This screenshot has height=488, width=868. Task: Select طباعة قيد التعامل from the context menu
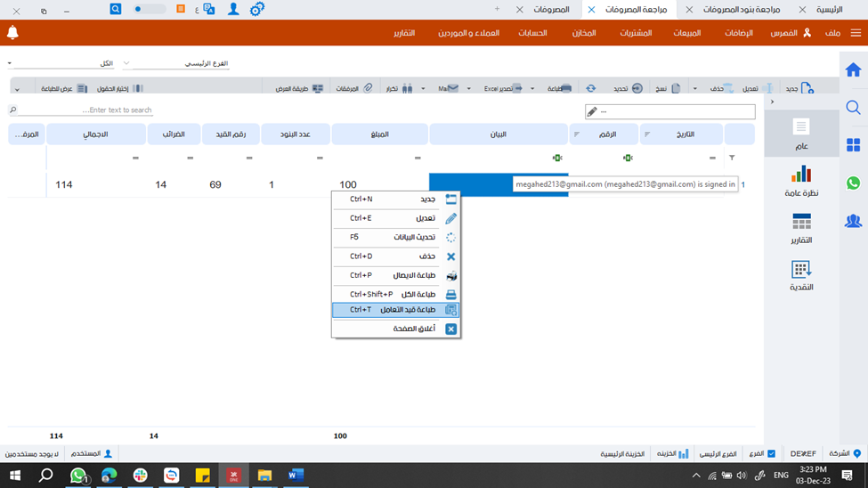pyautogui.click(x=395, y=310)
